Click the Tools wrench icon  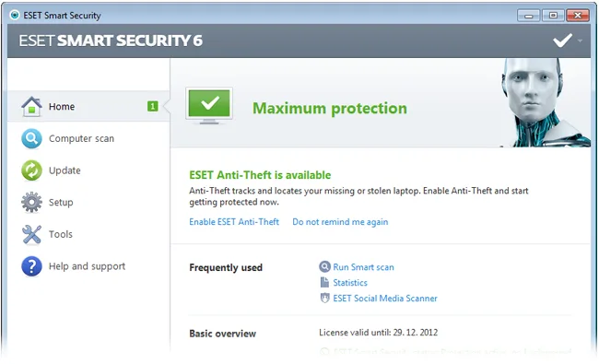[31, 234]
